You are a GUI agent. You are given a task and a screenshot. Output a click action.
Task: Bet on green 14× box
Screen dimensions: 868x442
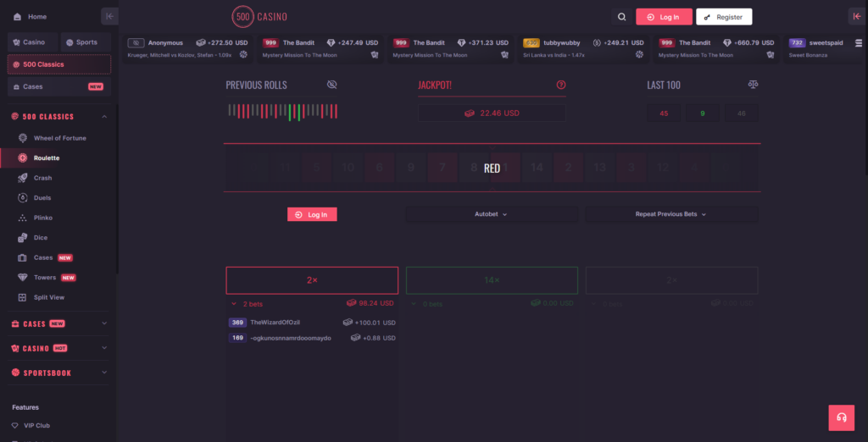point(492,280)
